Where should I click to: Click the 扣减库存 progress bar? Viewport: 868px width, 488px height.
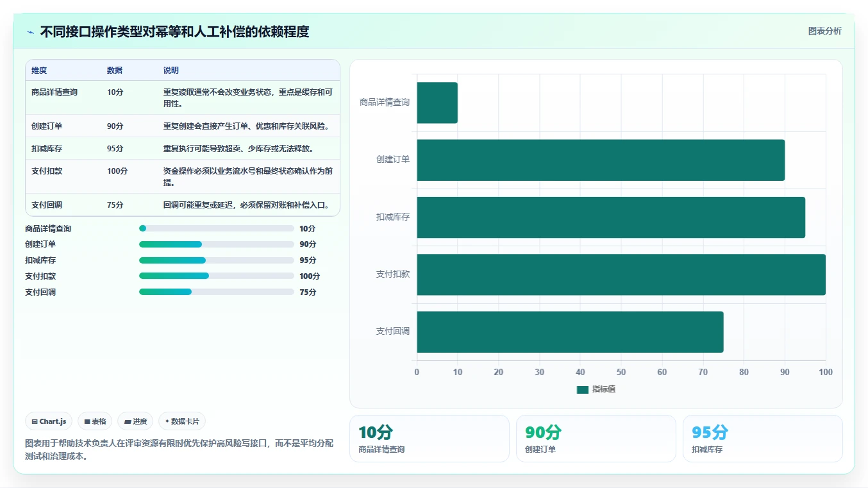point(217,260)
